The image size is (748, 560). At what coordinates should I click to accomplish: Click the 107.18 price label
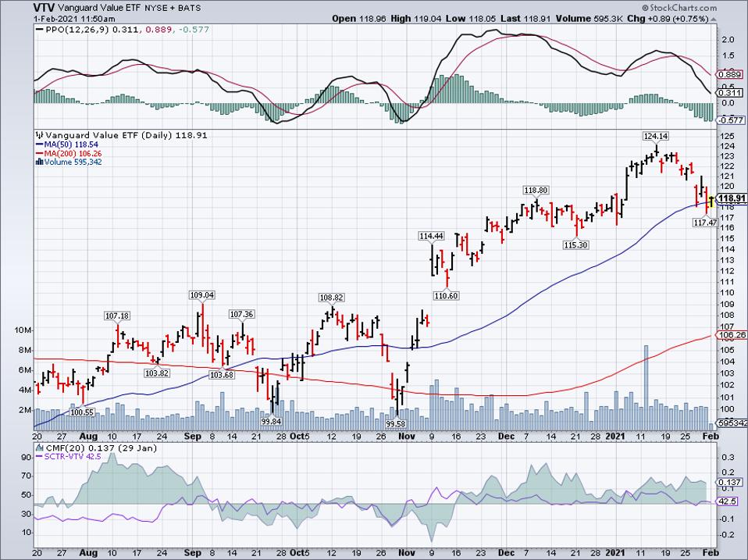(x=117, y=316)
